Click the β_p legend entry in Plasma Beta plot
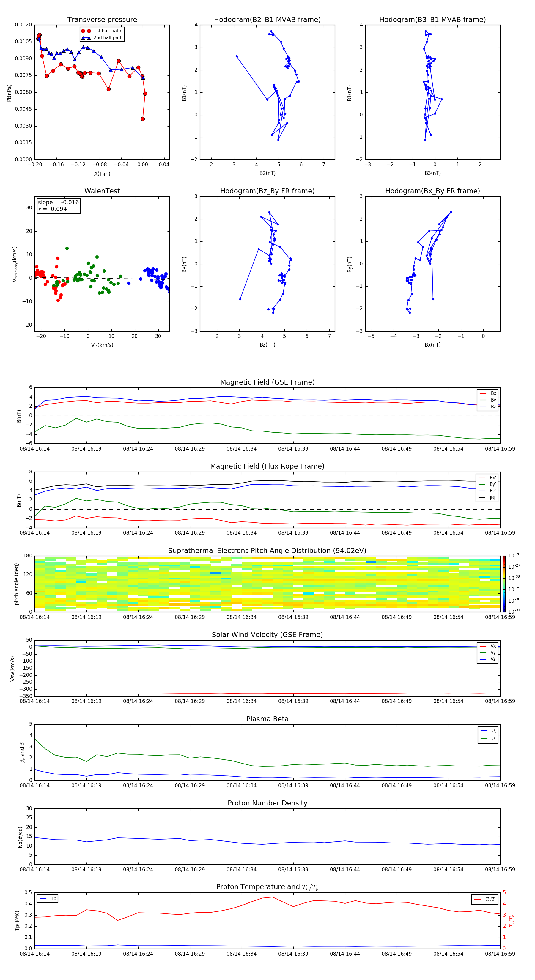535x980 pixels. pos(488,731)
